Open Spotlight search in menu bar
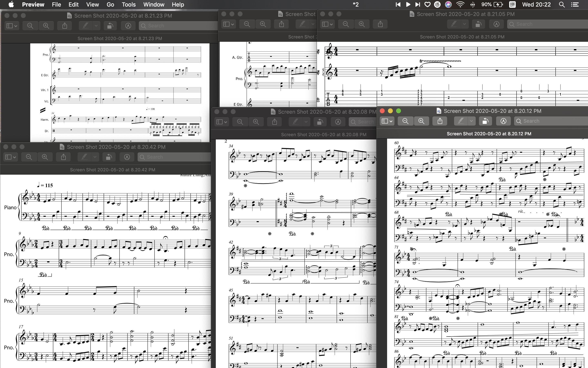 tap(562, 4)
